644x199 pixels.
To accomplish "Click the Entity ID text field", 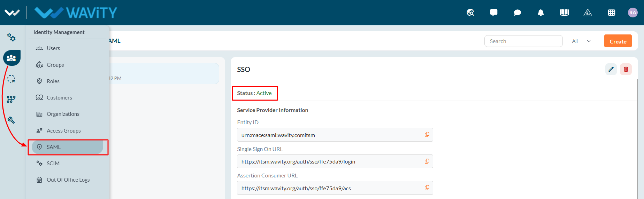I will tap(335, 135).
